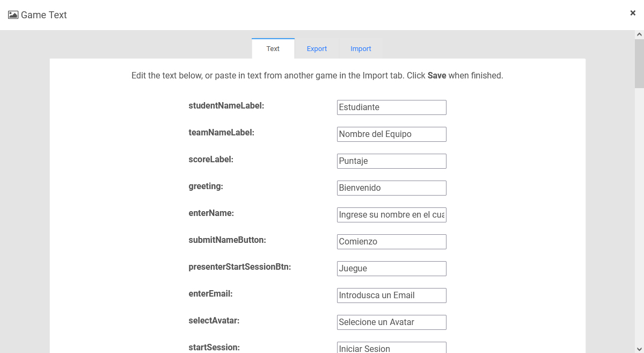
Task: Focus the enterName input field
Action: click(391, 215)
